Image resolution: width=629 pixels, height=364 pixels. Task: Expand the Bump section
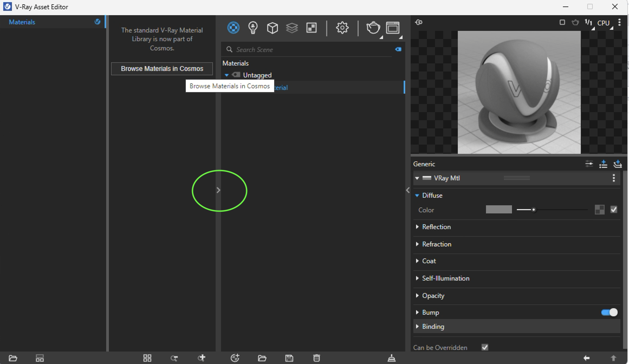click(x=417, y=312)
